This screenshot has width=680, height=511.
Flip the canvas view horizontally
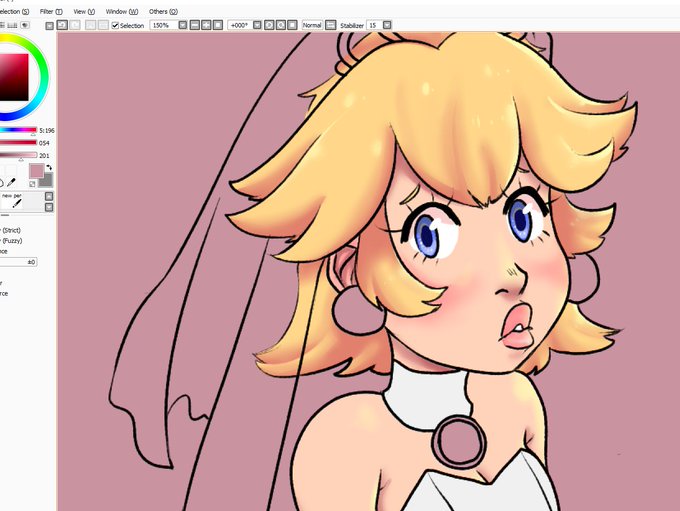[x=330, y=25]
